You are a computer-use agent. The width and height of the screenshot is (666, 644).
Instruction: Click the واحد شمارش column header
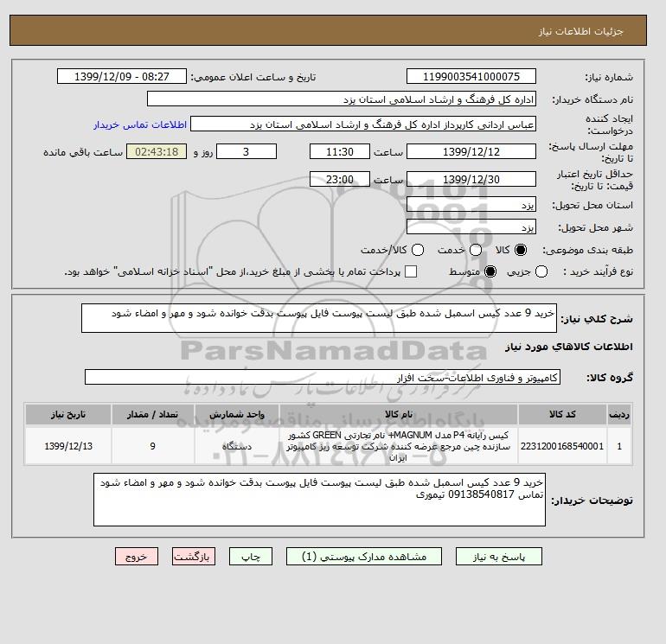point(237,414)
